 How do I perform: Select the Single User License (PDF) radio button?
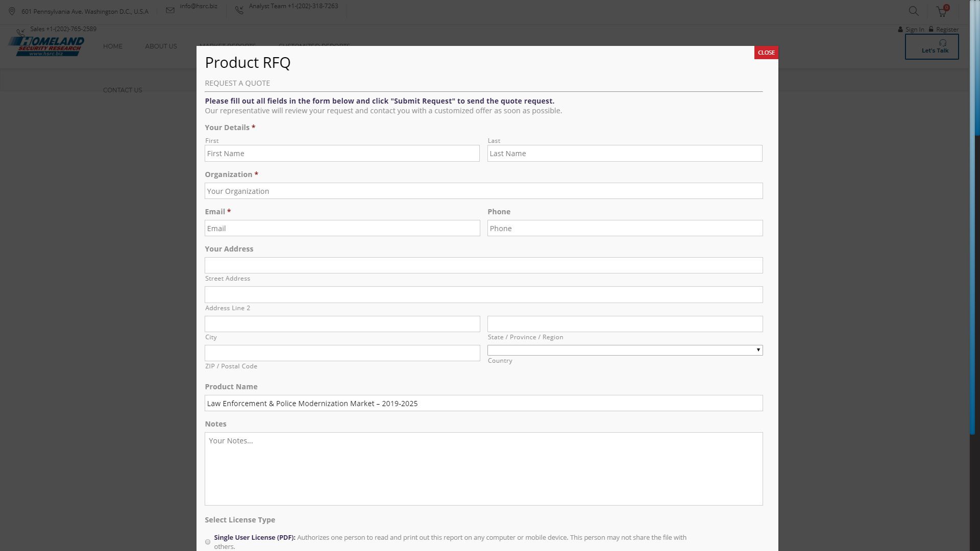[208, 542]
